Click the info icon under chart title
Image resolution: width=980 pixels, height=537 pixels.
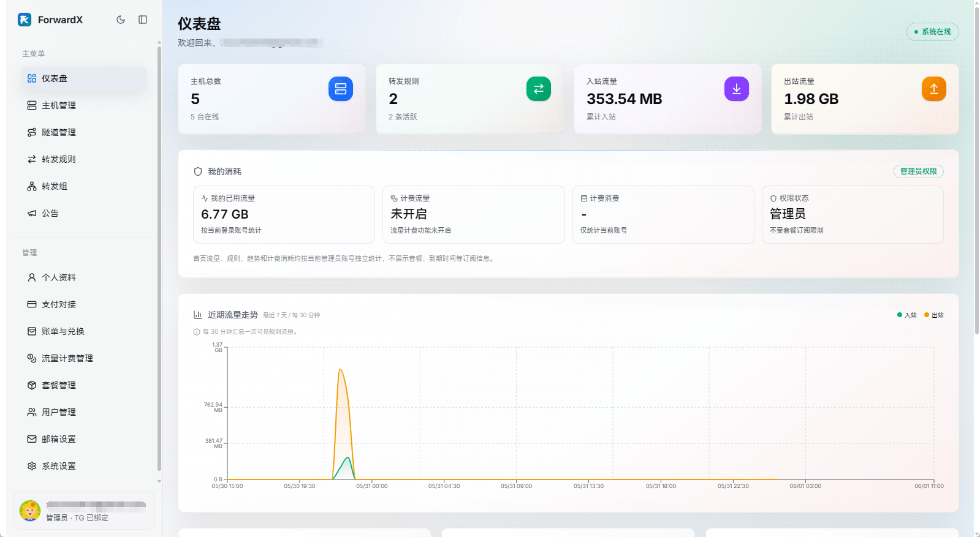coord(197,332)
